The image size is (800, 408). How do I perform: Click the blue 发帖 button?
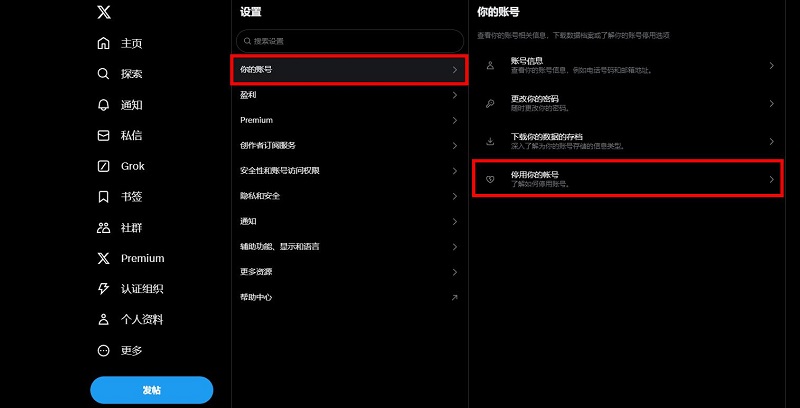tap(152, 391)
